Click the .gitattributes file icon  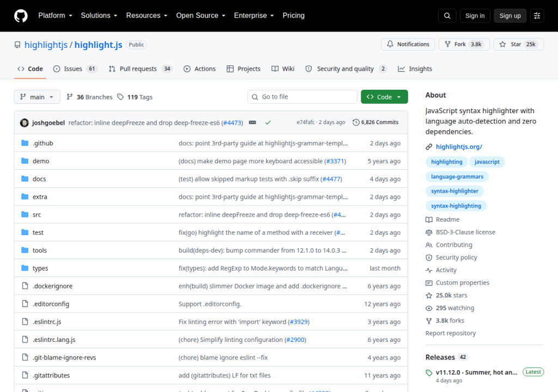pos(25,375)
